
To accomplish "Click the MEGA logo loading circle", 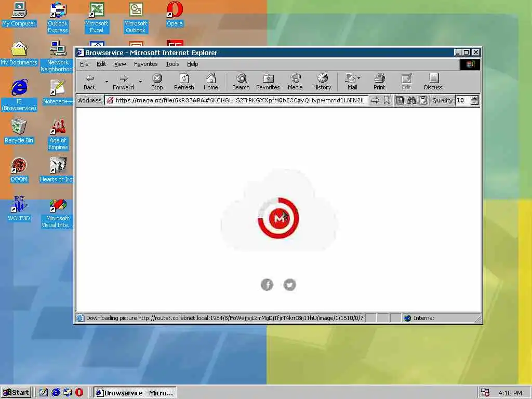I will [278, 218].
